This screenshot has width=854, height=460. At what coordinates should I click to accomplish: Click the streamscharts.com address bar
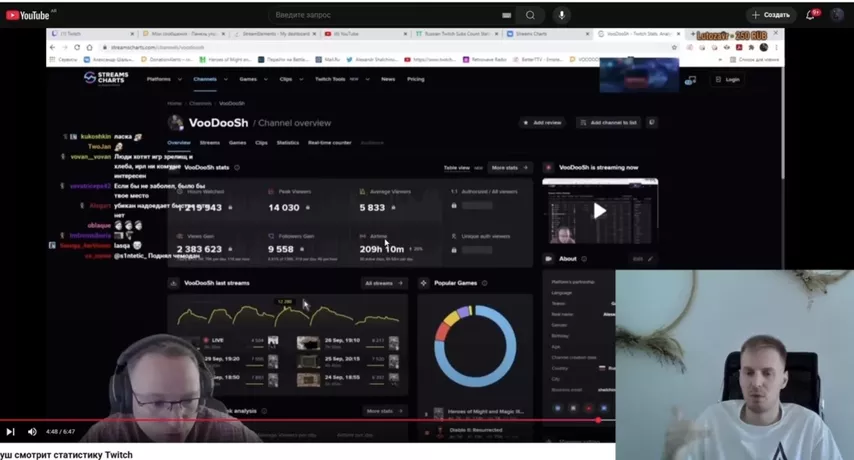pos(387,47)
